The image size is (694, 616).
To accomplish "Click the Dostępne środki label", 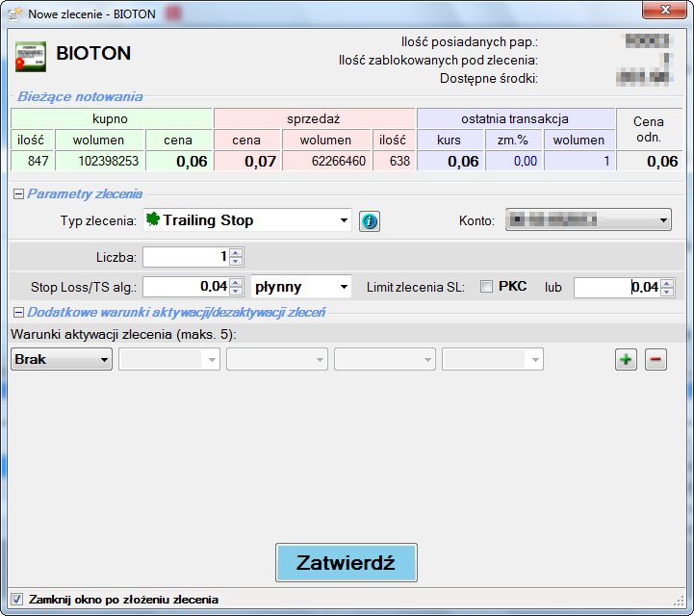I will (x=489, y=79).
